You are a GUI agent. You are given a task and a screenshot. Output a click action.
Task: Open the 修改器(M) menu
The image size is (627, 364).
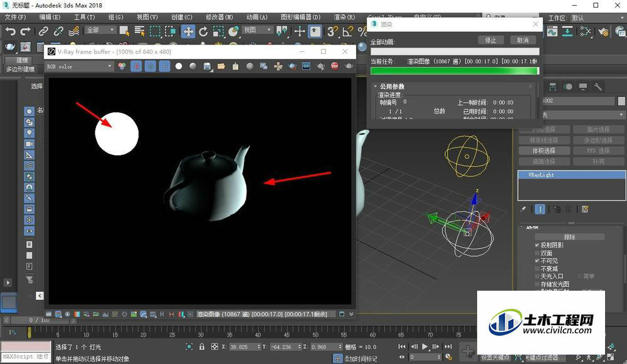(219, 17)
